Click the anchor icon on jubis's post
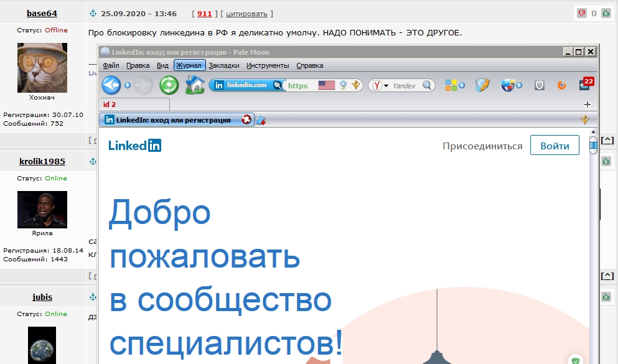 (93, 297)
